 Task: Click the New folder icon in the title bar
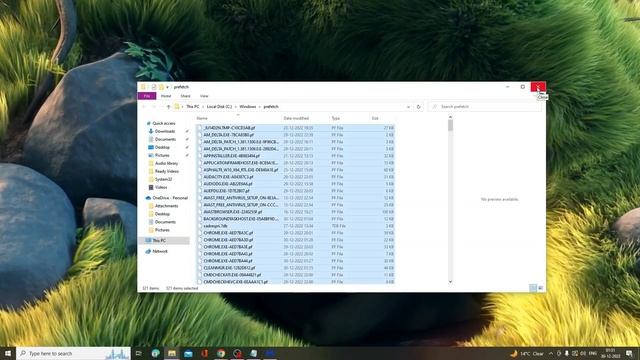click(161, 87)
